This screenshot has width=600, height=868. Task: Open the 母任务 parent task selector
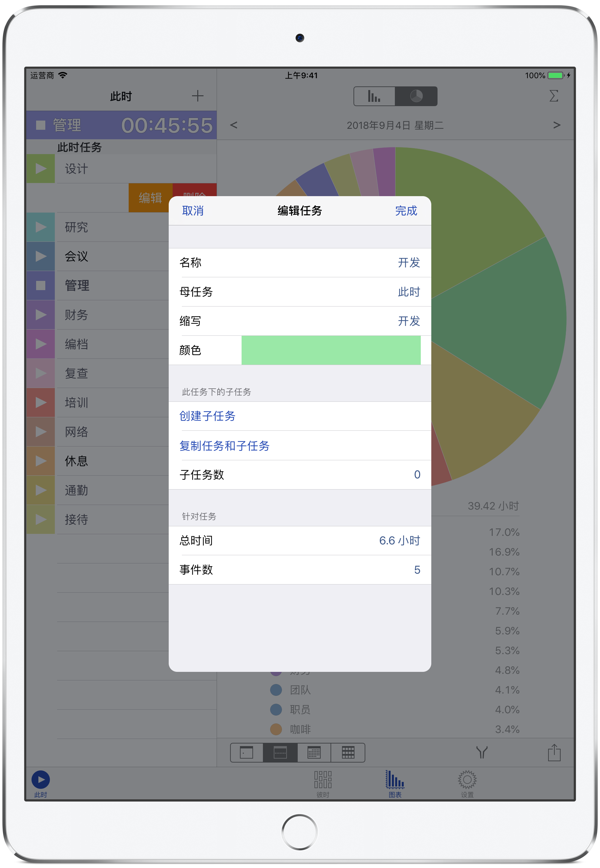point(300,292)
